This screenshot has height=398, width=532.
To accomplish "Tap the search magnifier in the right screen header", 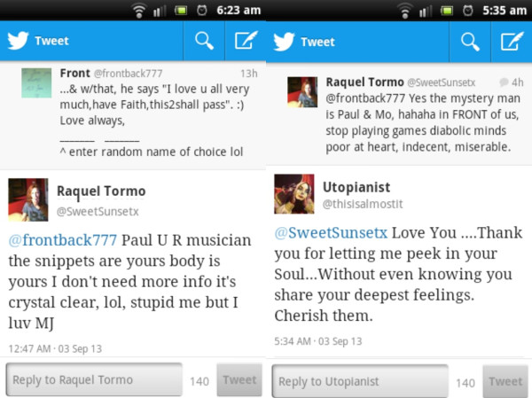I will coord(470,42).
